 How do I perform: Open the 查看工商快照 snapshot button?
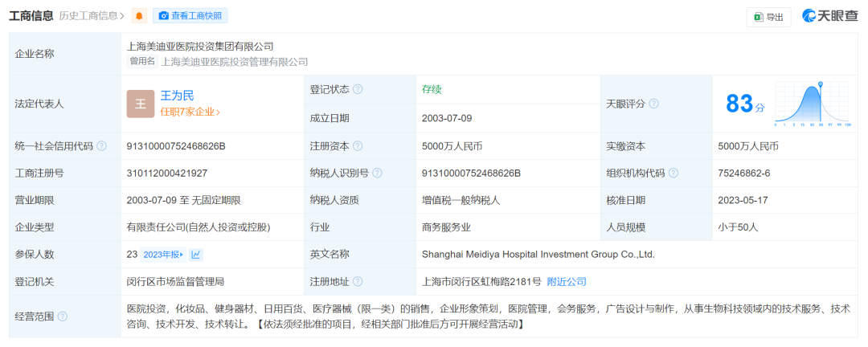click(190, 16)
